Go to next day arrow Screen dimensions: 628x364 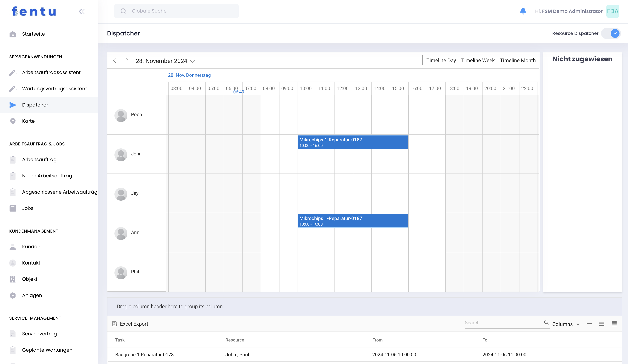[x=127, y=61]
